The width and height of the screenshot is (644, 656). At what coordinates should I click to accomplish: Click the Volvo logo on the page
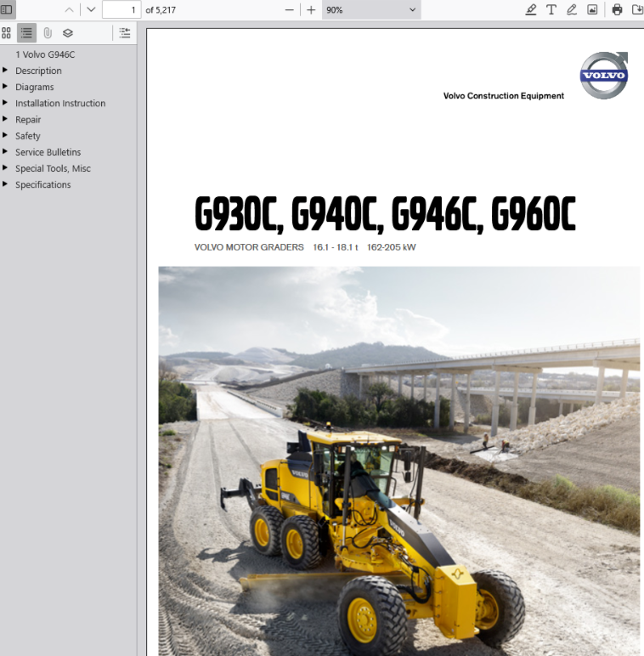[604, 76]
